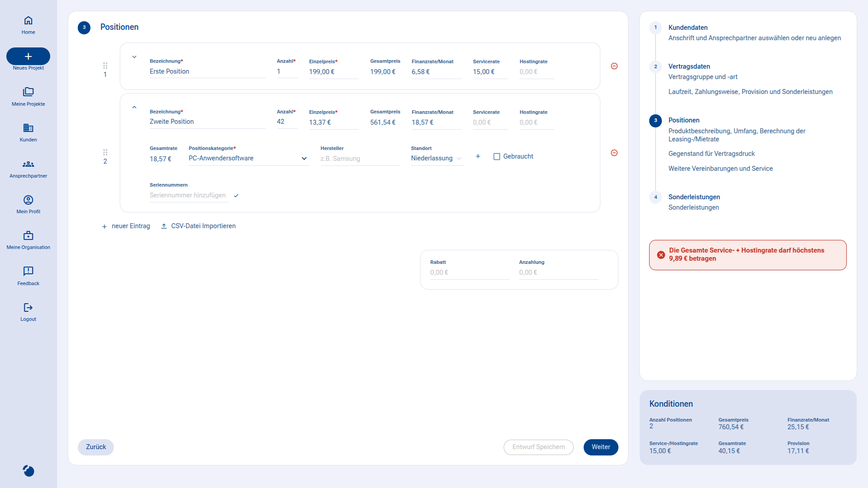Click Entwurf Speichern button
Viewport: 868px width, 488px height.
click(538, 447)
